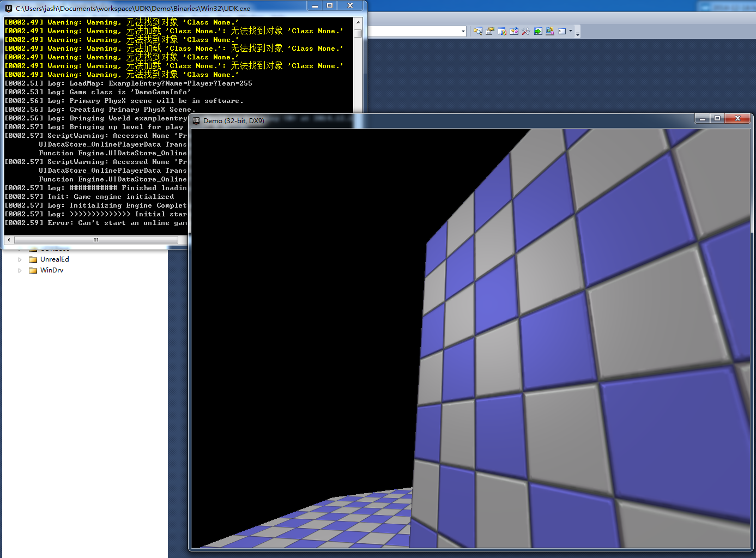This screenshot has height=558, width=756.
Task: Open toolbar overflow options chevron
Action: [x=578, y=32]
